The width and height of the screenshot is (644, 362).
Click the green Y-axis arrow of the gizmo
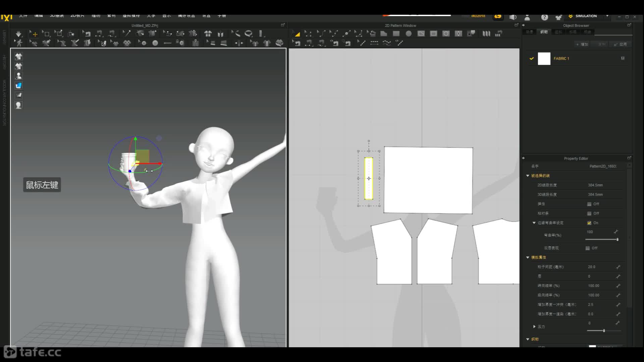[x=136, y=138]
